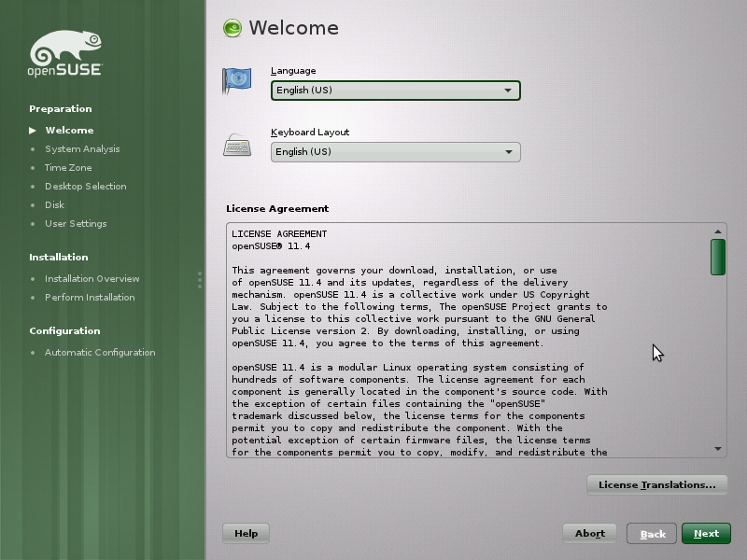The image size is (747, 560).
Task: Click the Help button
Action: pos(246,533)
